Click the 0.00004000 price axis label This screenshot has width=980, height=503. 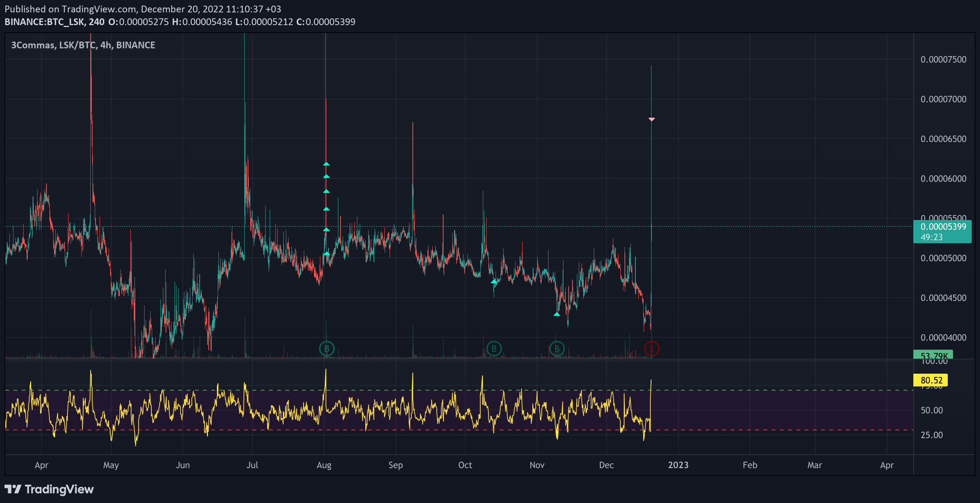tap(943, 338)
